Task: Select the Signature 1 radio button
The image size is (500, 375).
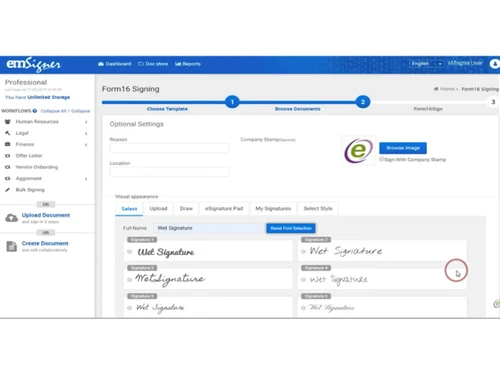Action: pos(130,252)
